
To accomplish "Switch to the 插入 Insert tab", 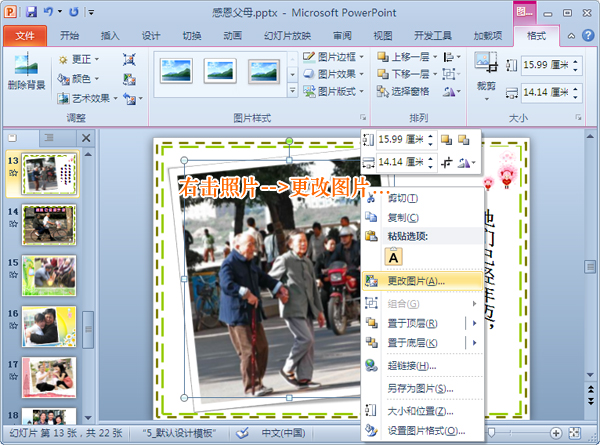I will (110, 36).
